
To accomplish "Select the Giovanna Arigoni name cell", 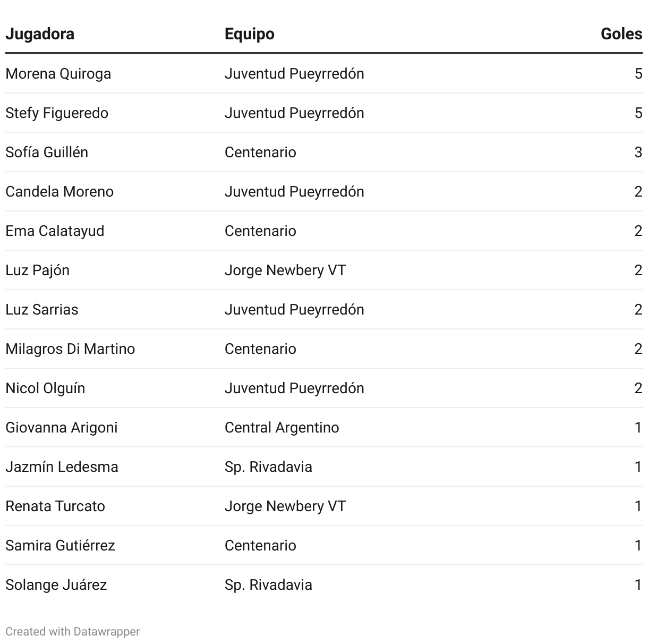I will 61,427.
